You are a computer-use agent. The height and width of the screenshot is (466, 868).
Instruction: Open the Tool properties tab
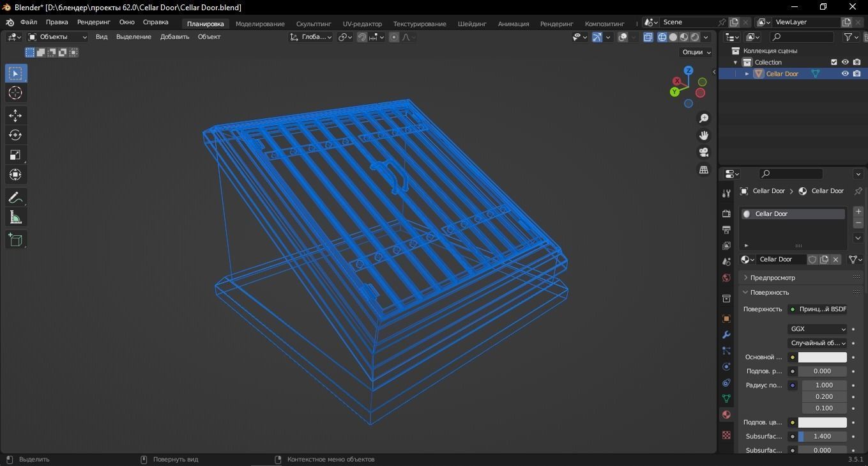click(726, 193)
